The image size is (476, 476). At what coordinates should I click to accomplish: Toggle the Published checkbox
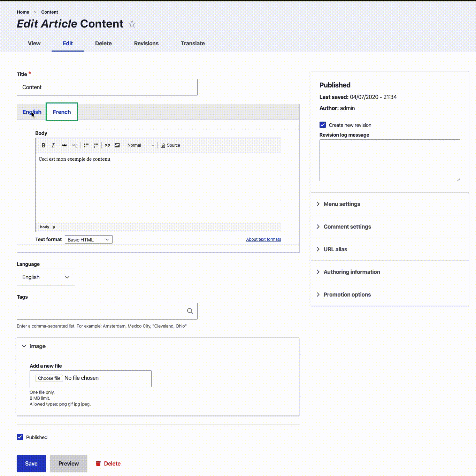tap(20, 437)
